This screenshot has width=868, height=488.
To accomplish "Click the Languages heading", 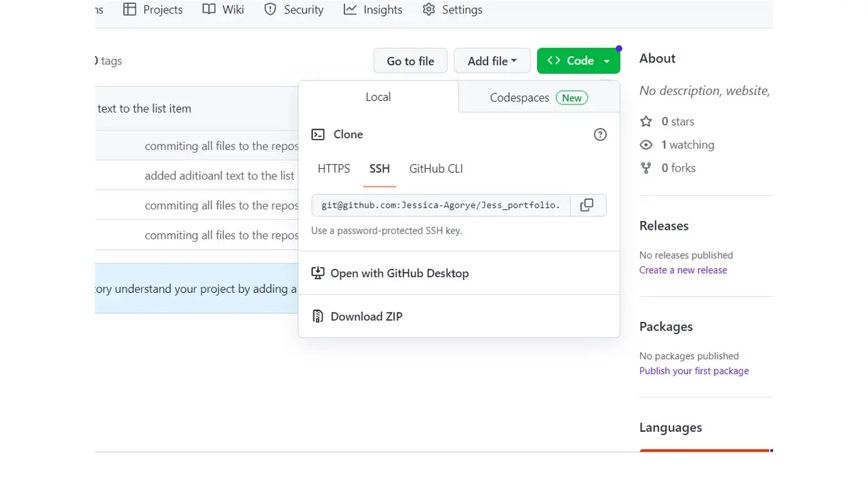I will point(671,428).
